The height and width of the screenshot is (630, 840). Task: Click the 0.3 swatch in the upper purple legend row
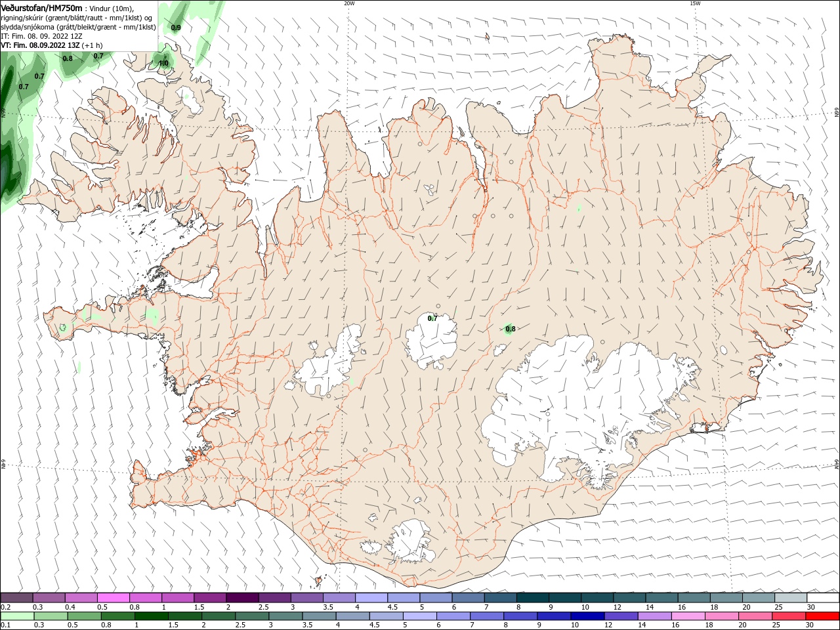pos(49,597)
